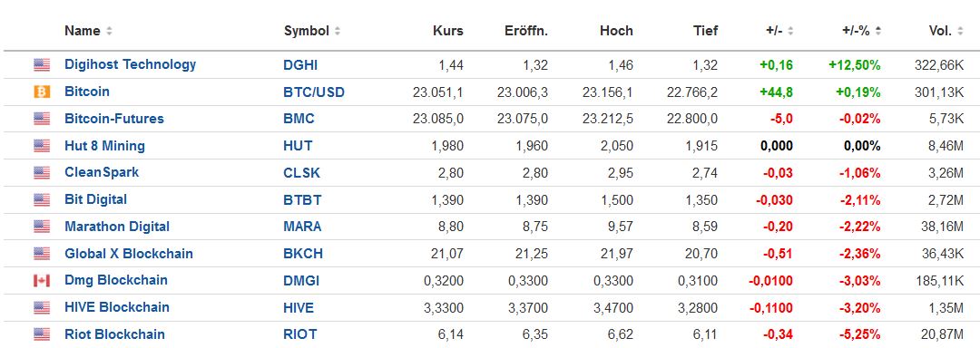The image size is (980, 348).
Task: Open the Bitcoin-Futures link
Action: tap(113, 119)
